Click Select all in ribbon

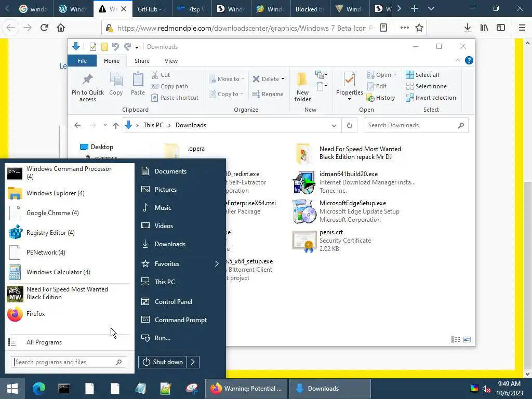(x=422, y=75)
